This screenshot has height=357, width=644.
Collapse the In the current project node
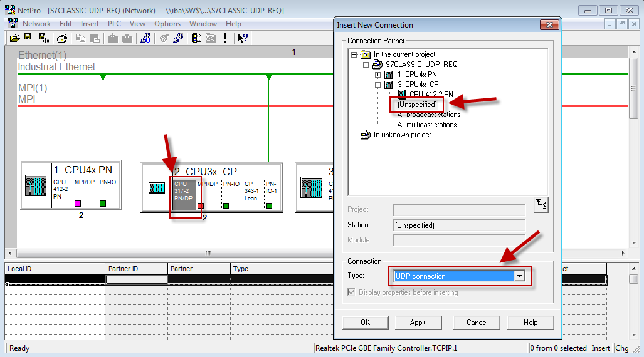355,54
